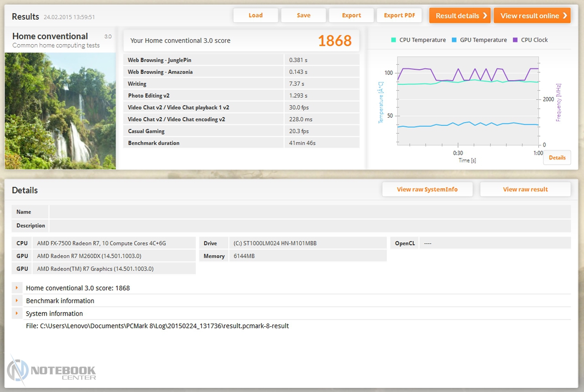The image size is (584, 392).
Task: Export the result as PDF
Action: 399,15
